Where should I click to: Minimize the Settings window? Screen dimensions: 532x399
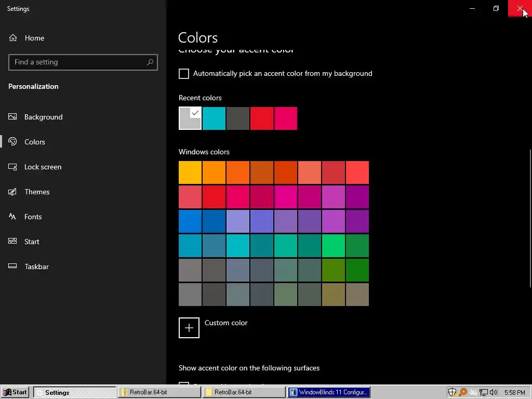(472, 8)
